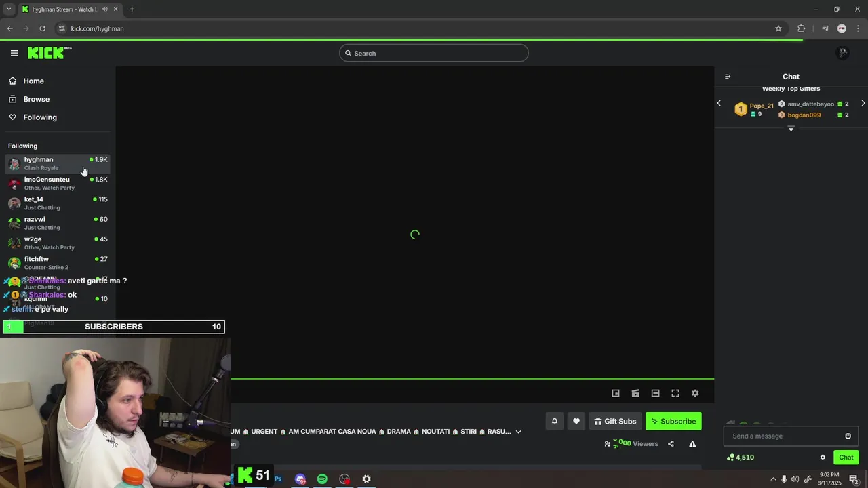The image size is (868, 488).
Task: Open the volume control in tray
Action: (795, 479)
